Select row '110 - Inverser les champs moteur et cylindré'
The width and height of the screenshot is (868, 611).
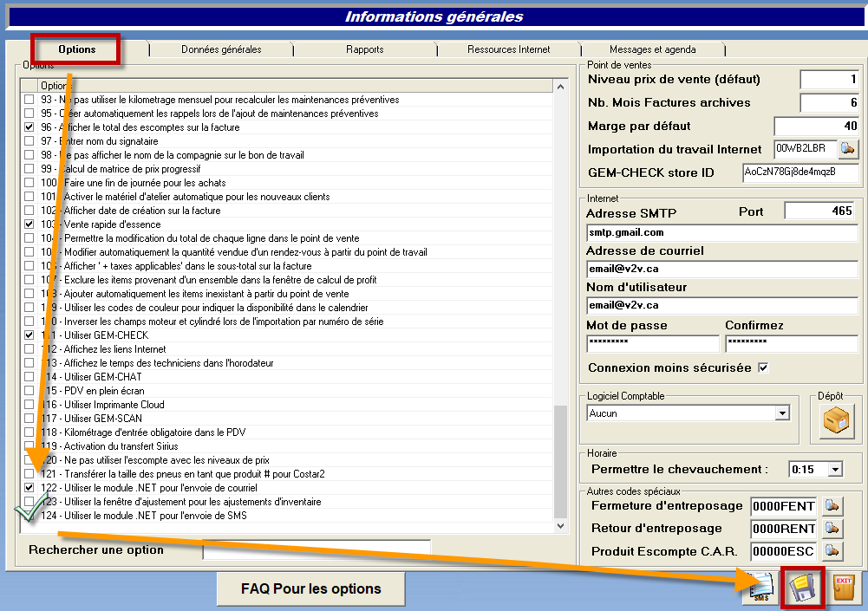[x=287, y=322]
